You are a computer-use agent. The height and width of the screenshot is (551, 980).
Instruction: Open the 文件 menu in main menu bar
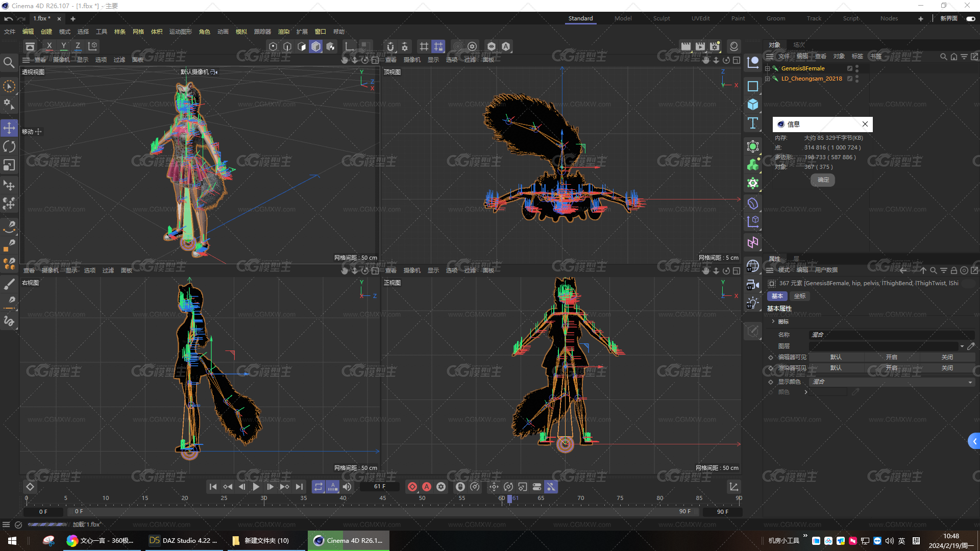[x=10, y=32]
